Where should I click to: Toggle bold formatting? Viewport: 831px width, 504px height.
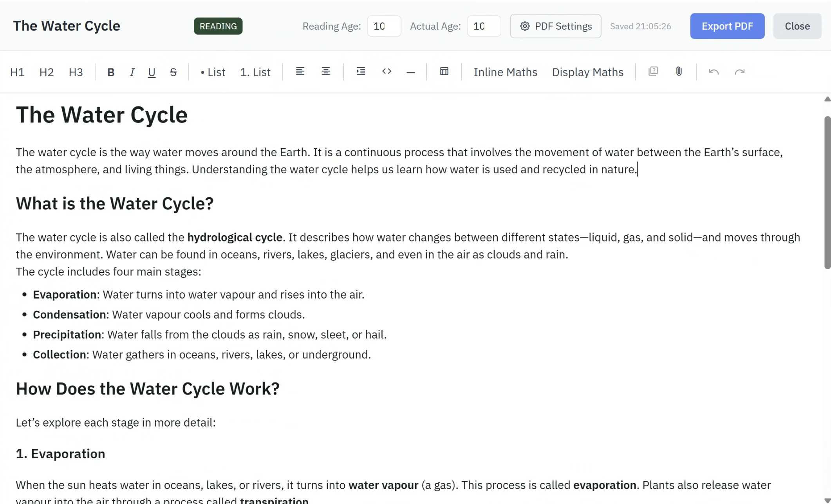coord(111,72)
